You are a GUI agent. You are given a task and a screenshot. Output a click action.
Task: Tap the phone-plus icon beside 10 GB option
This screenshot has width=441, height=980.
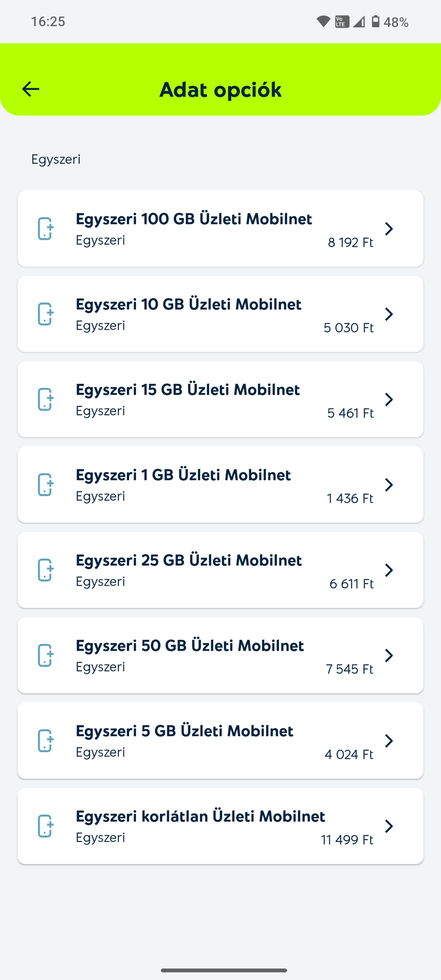click(x=45, y=314)
